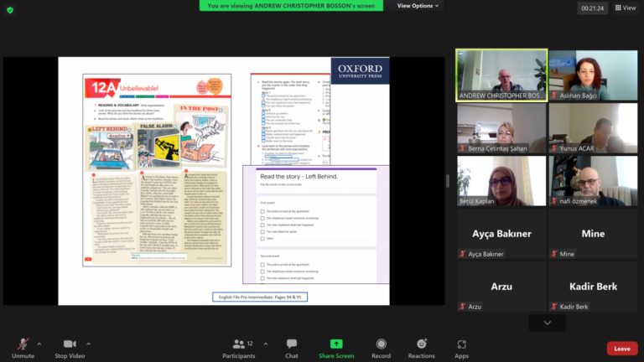Select Aslıhan Bağcı video tile
The image size is (644, 362).
pos(593,75)
